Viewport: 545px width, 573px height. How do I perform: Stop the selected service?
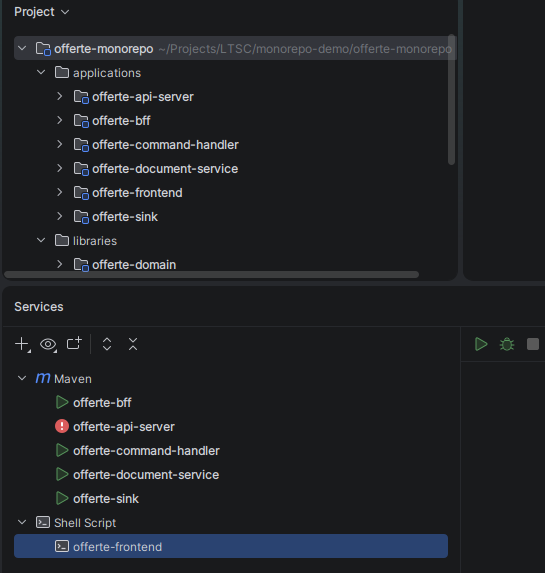[533, 344]
